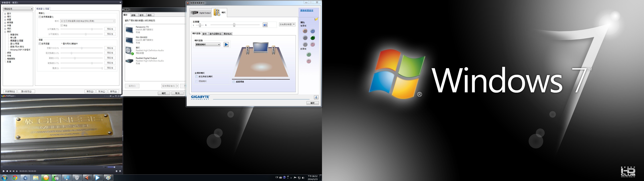Play speaker test in Realtek manager
644x181 pixels.
(226, 45)
